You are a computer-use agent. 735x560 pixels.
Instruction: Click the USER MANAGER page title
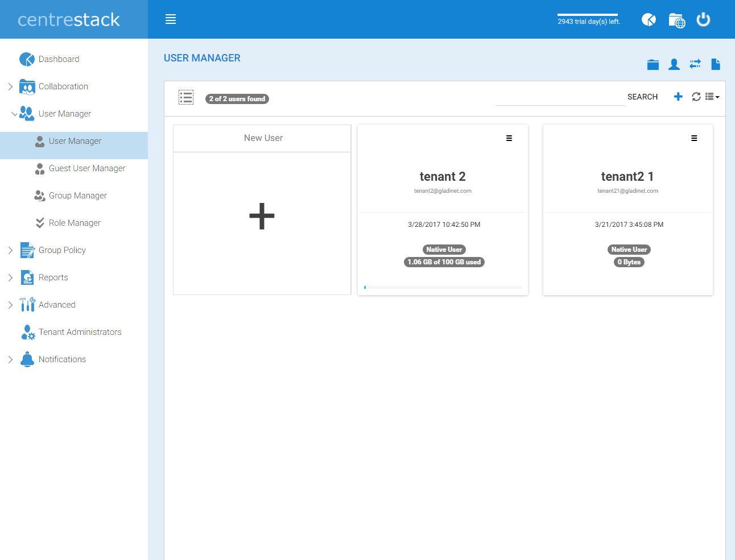[x=202, y=58]
